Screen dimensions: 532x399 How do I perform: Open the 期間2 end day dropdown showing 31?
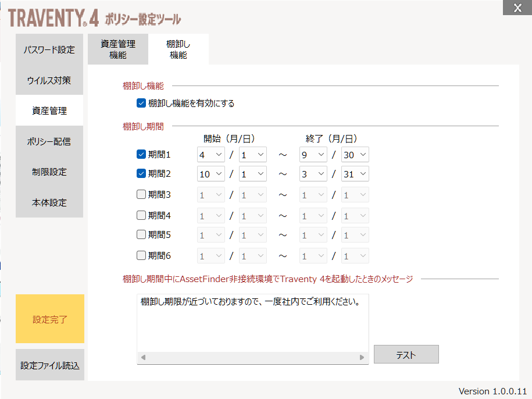point(355,174)
